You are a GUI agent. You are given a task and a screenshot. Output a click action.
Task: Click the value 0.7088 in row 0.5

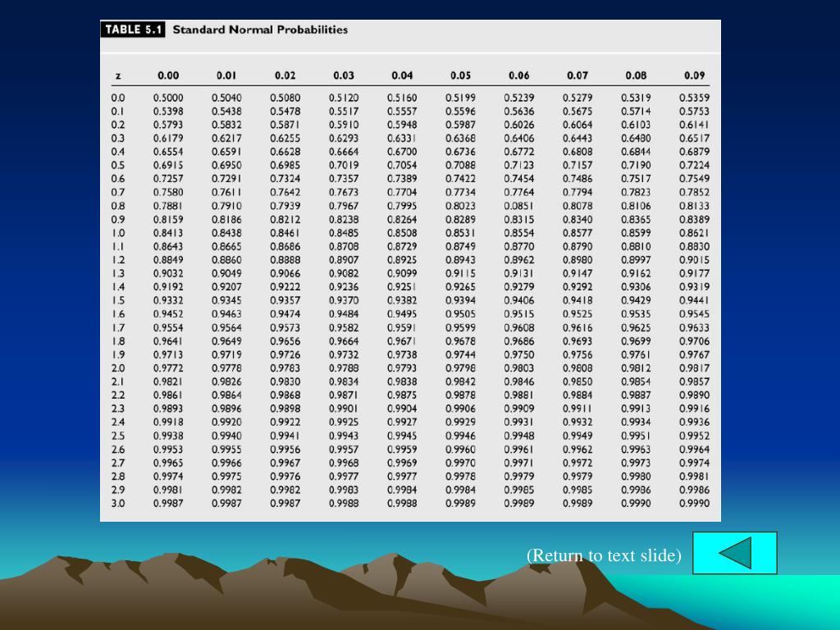(x=461, y=166)
